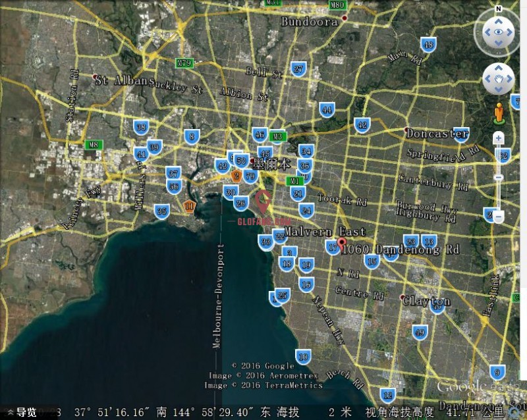527x420 pixels.
Task: Click the look-right arrow on eye joystick
Action: (x=511, y=31)
